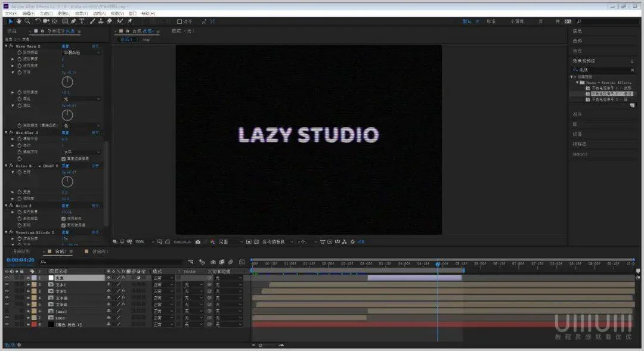
Task: Toggle eye visibility of layer 7 LOGO
Action: pos(7,318)
